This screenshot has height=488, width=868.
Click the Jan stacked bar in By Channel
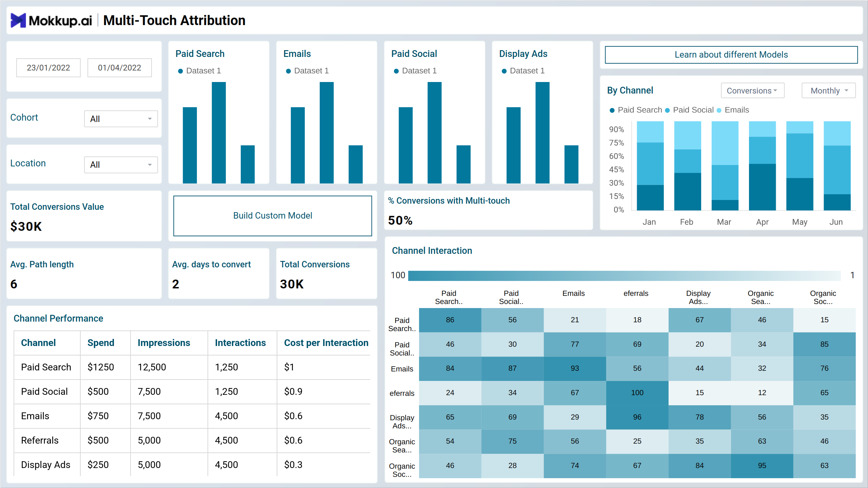pyautogui.click(x=650, y=166)
